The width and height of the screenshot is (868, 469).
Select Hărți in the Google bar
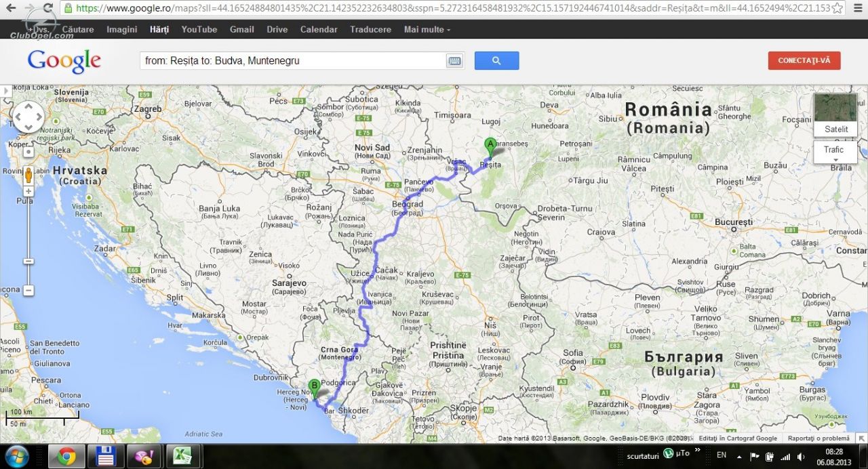coord(159,30)
